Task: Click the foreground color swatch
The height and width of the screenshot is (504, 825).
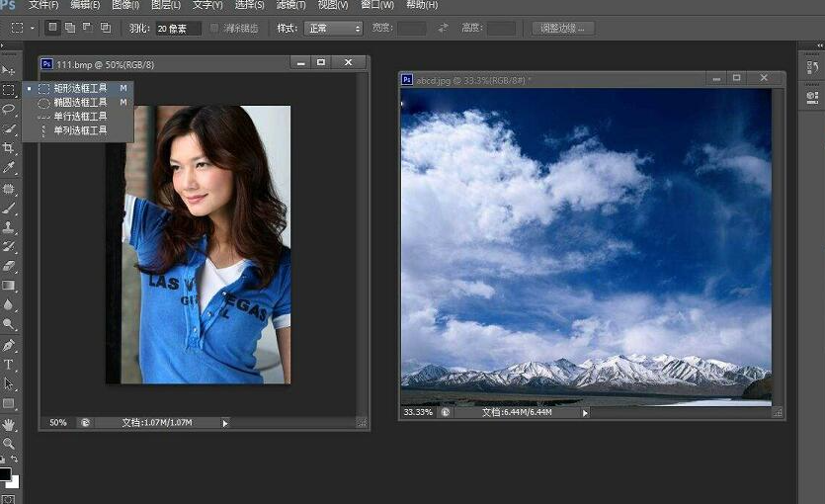Action: click(5, 475)
